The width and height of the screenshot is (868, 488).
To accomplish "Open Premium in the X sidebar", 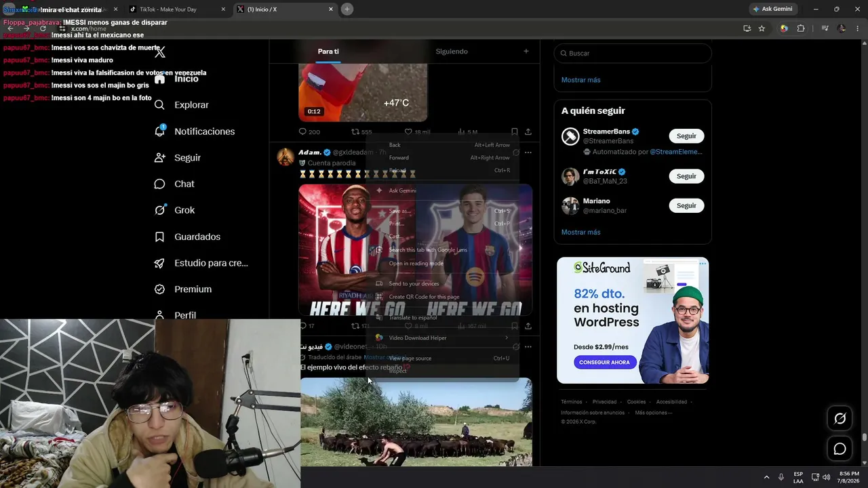I will pyautogui.click(x=183, y=289).
